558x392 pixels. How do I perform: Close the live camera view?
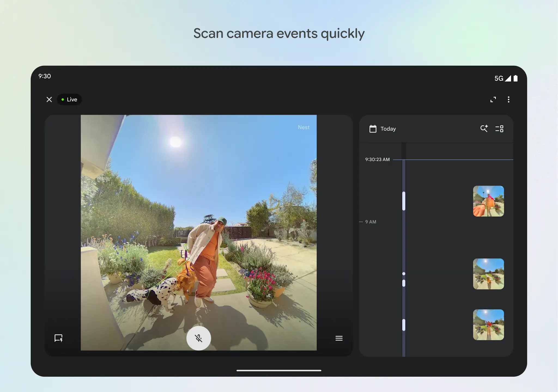[49, 100]
